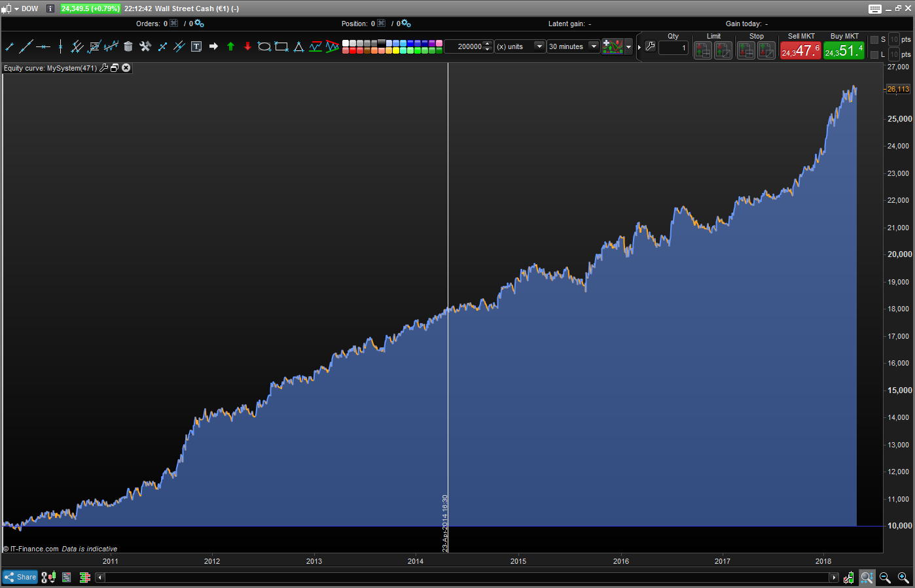915x588 pixels.
Task: Open the on-screen keyboard icon in title bar
Action: [x=875, y=9]
